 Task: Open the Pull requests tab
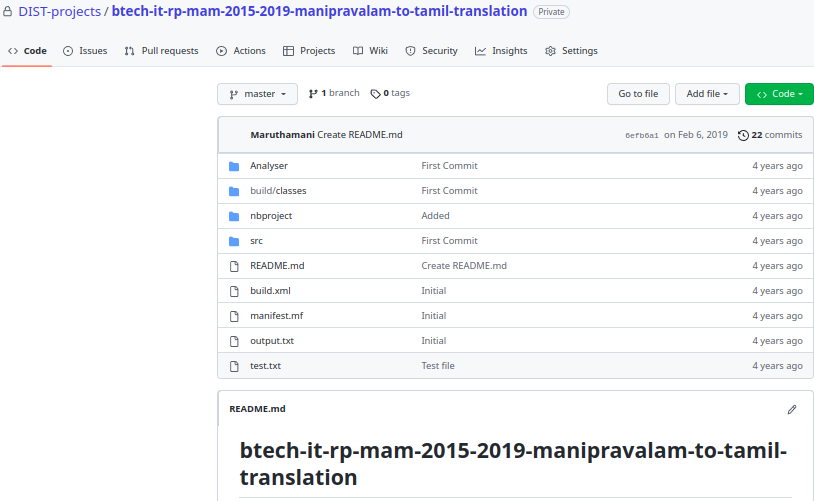(x=161, y=51)
